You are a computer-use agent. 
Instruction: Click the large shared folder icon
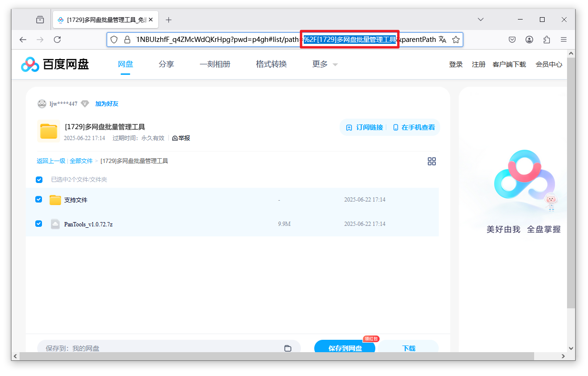tap(49, 131)
